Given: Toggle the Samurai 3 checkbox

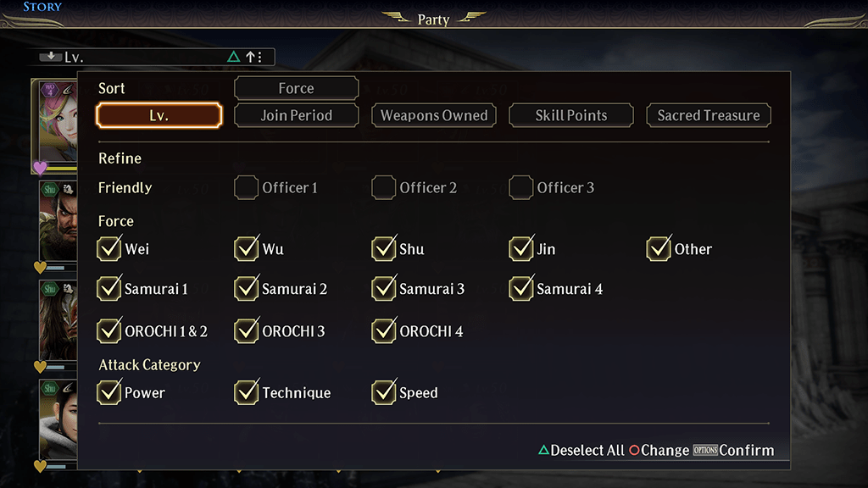Looking at the screenshot, I should coord(384,288).
